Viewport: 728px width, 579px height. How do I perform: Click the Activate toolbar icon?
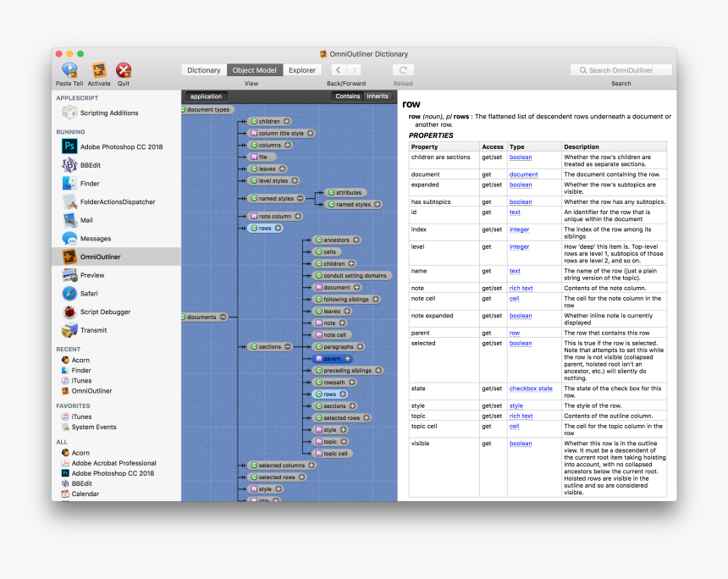(99, 70)
